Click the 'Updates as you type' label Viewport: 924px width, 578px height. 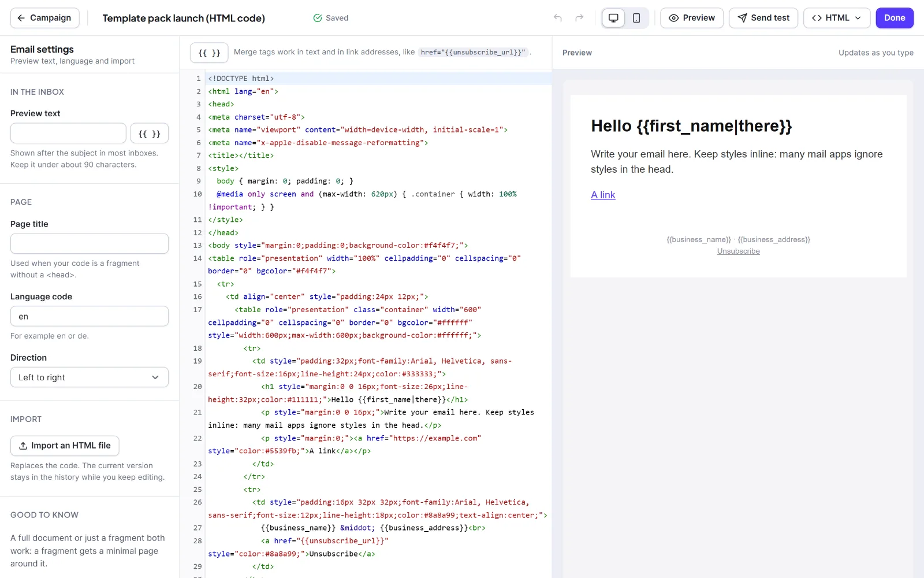coord(876,53)
